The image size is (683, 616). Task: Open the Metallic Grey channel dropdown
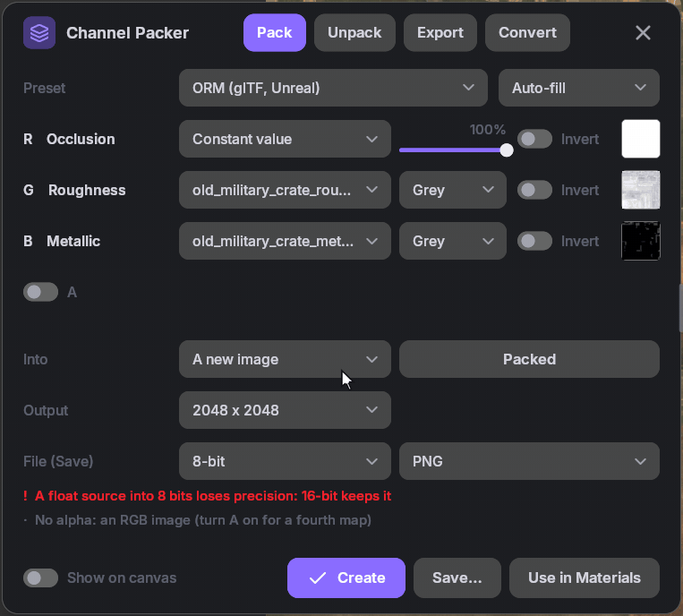coord(453,241)
